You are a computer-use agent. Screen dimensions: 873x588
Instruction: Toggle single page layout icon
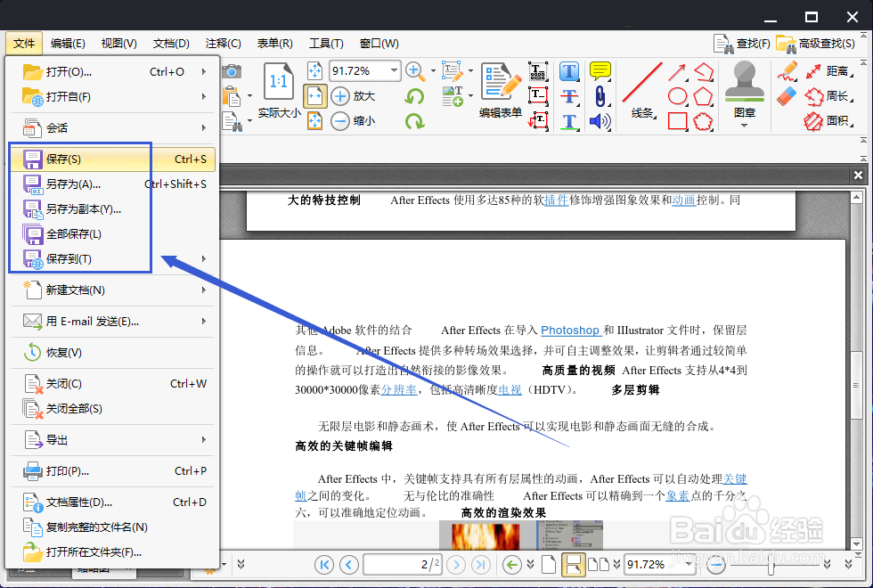pos(549,565)
